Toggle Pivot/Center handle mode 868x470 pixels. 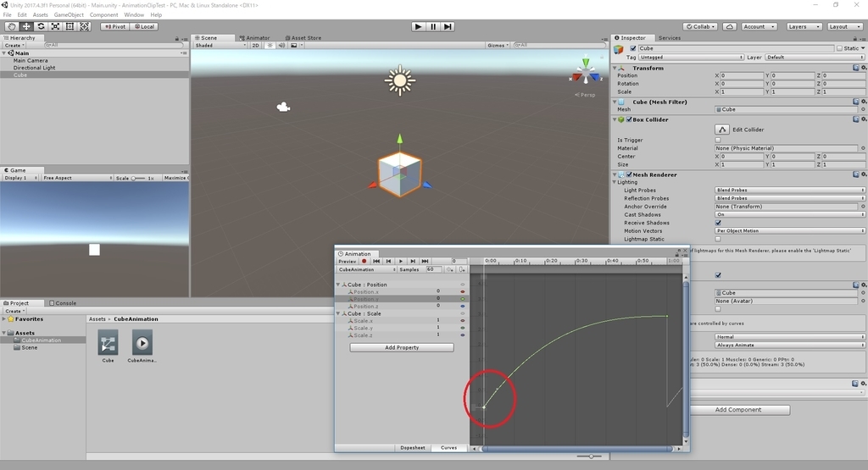(x=114, y=26)
